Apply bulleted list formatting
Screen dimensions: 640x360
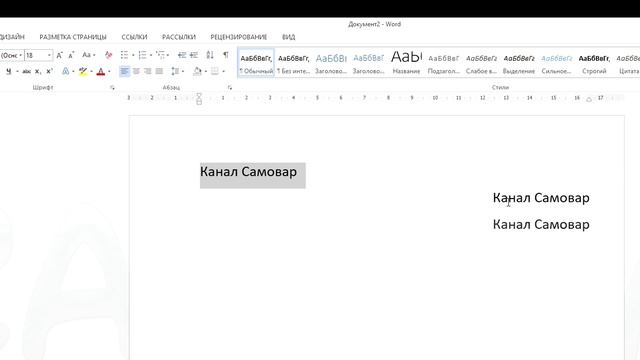click(124, 55)
